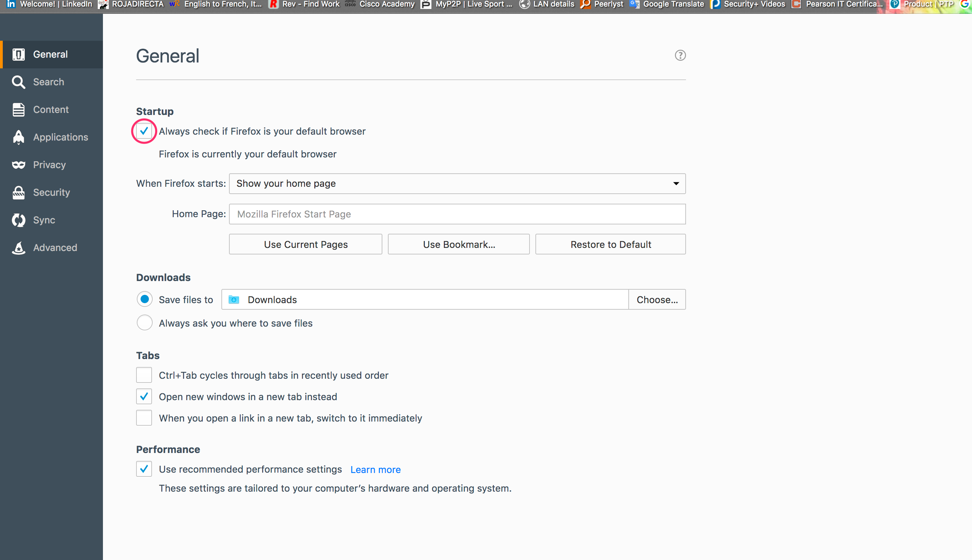Viewport: 972px width, 560px height.
Task: Click the Privacy mask icon
Action: click(18, 165)
